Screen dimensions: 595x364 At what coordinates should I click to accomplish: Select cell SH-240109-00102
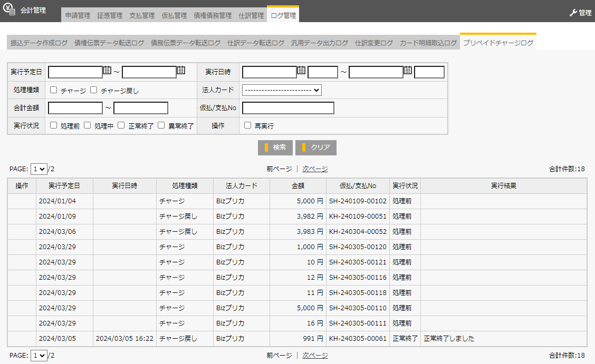tap(358, 201)
